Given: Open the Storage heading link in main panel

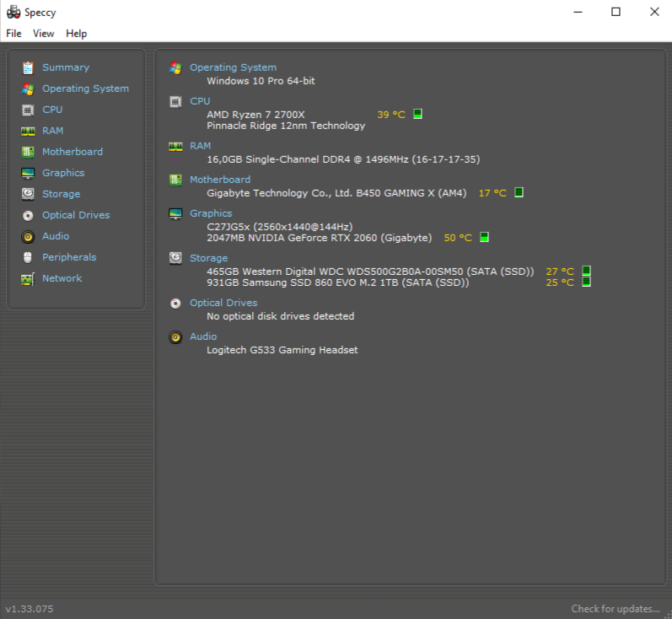Looking at the screenshot, I should pyautogui.click(x=209, y=258).
